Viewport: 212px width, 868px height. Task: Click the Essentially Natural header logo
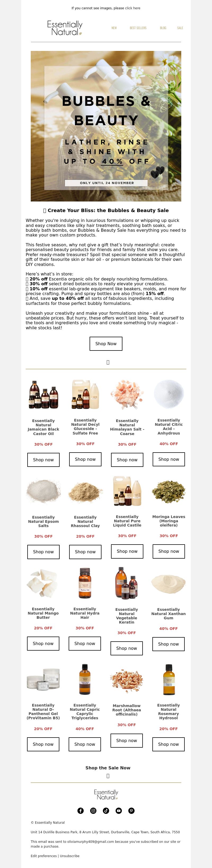pyautogui.click(x=65, y=28)
